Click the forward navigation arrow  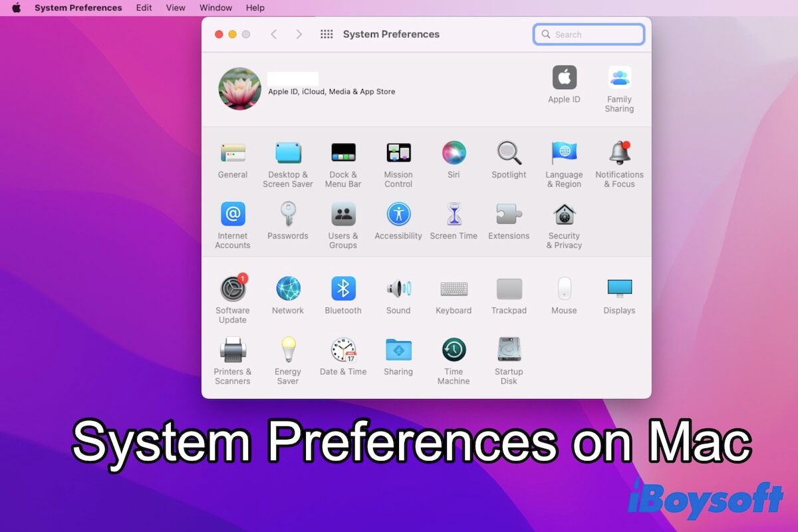coord(299,35)
